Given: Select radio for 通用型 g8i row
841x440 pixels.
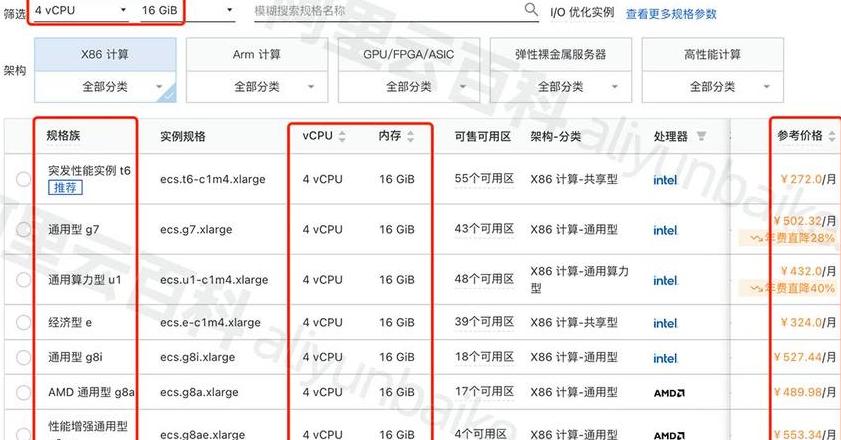Looking at the screenshot, I should click(x=24, y=357).
